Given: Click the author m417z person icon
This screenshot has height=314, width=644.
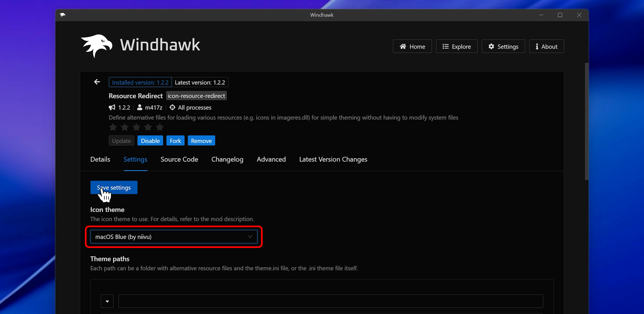Looking at the screenshot, I should (x=140, y=108).
